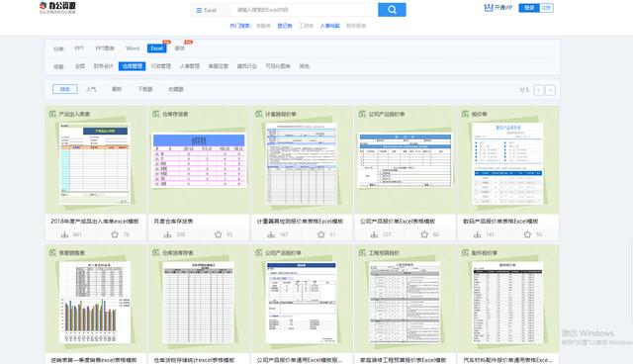Viewport: 633px width, 364px height.
Task: Open 仓库货库存表 template thumbnail
Action: 198,303
